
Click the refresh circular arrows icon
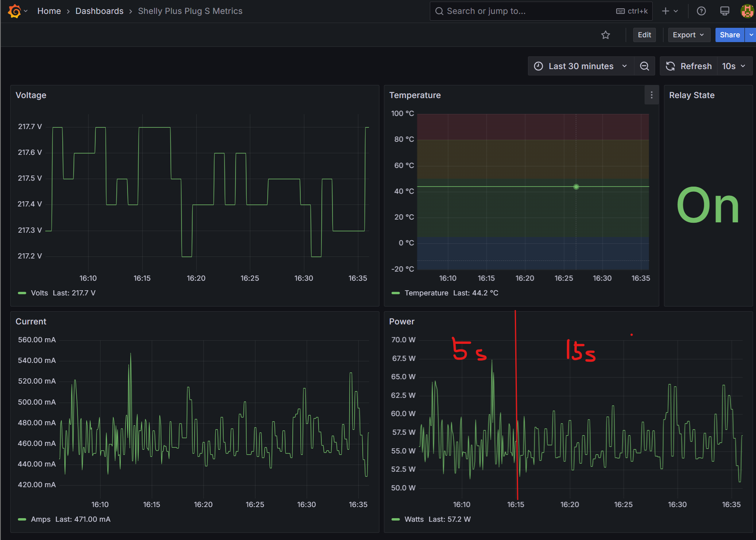[x=670, y=66]
